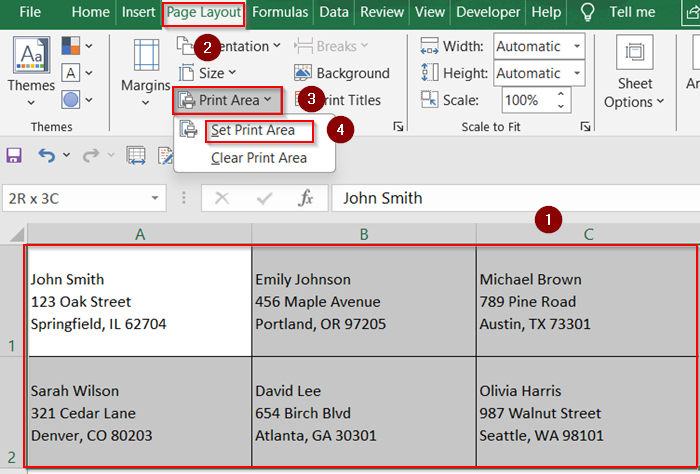Click David Lee address cell

pyautogui.click(x=364, y=412)
